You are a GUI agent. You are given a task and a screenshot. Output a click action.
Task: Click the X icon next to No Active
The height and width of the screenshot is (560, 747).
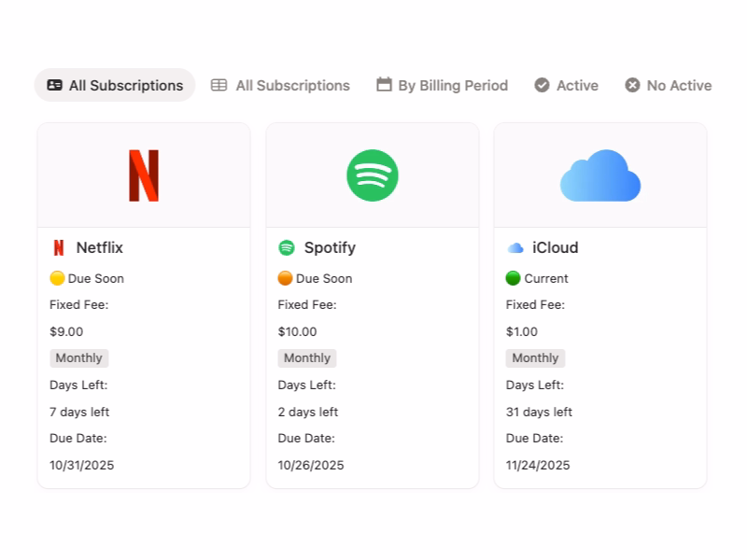631,84
